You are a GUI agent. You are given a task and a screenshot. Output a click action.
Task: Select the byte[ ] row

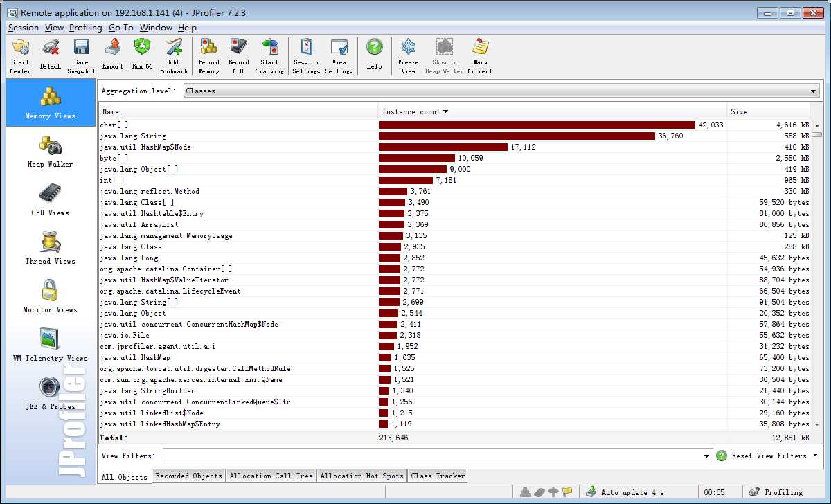click(455, 158)
